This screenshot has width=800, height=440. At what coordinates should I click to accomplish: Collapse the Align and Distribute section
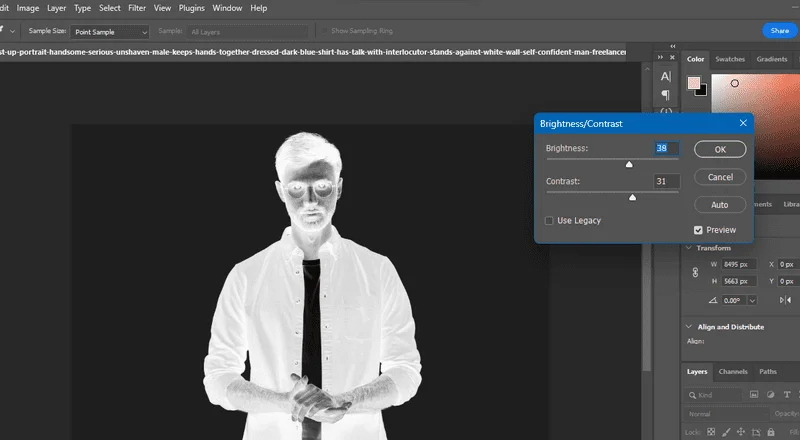pos(689,327)
